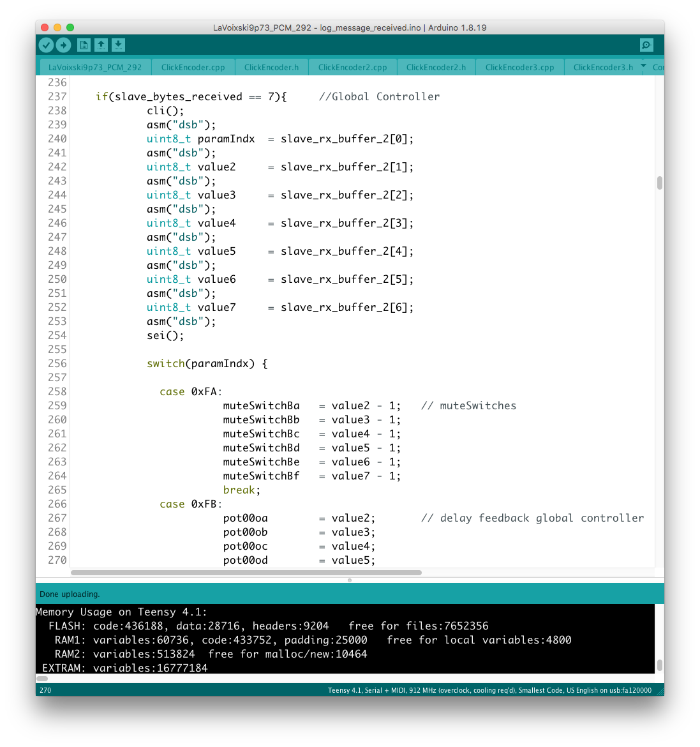Viewport: 700px width, 747px height.
Task: Expand the tab list dropdown arrow
Action: 643,66
